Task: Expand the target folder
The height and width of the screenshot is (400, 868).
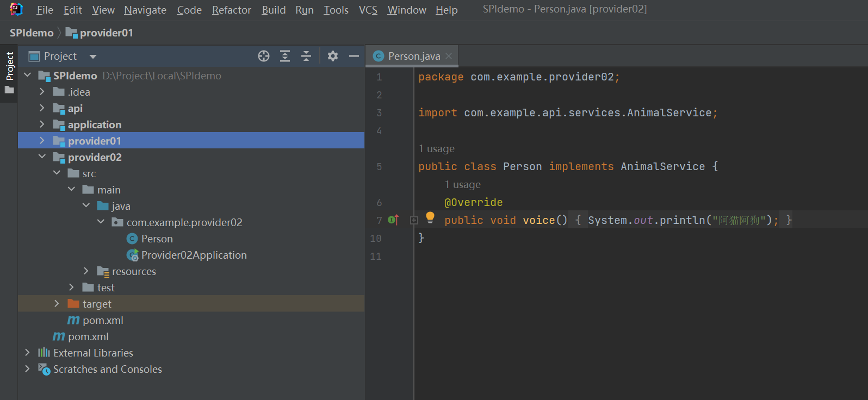Action: 57,303
